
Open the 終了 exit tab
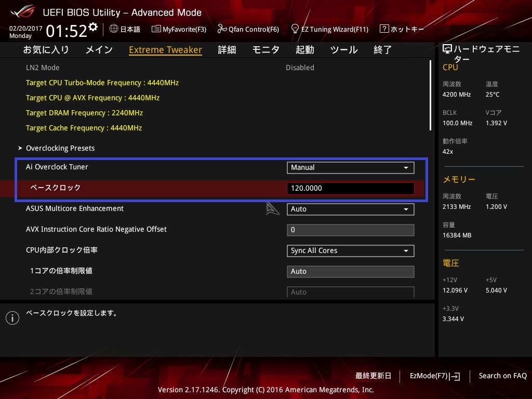[x=383, y=50]
